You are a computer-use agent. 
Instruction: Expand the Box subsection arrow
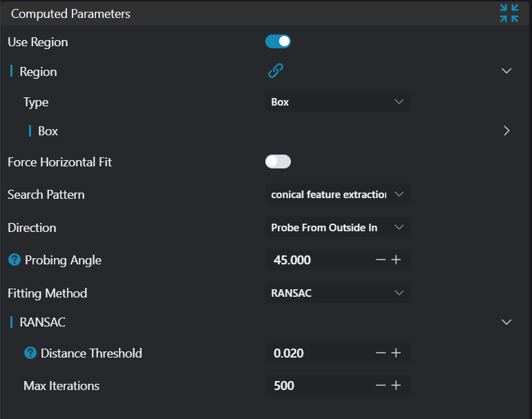coord(506,130)
